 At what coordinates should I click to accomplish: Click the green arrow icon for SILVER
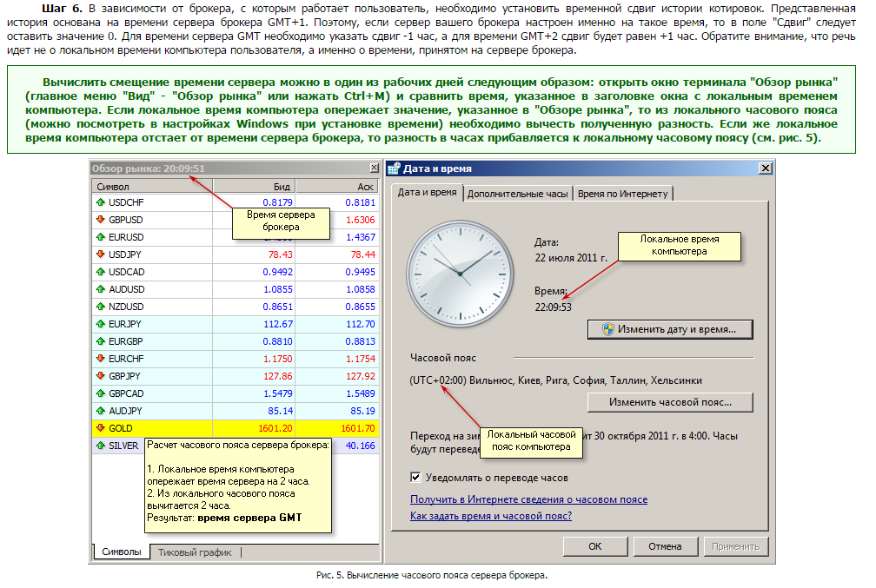click(101, 446)
